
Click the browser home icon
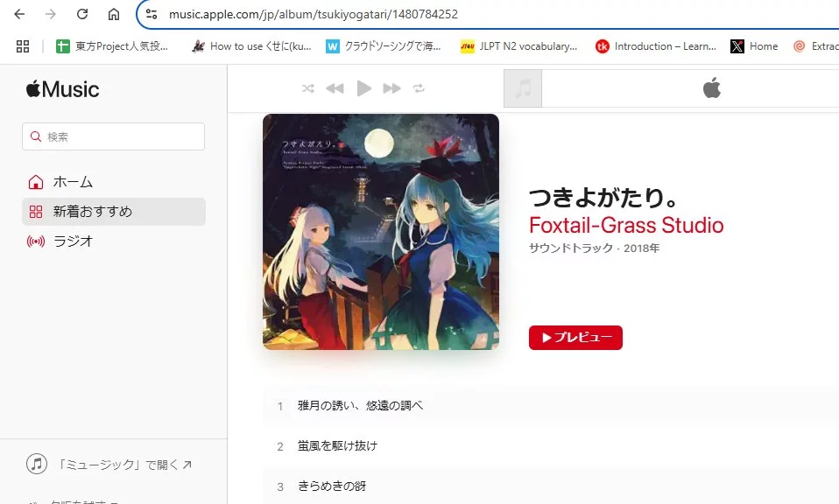(x=114, y=14)
